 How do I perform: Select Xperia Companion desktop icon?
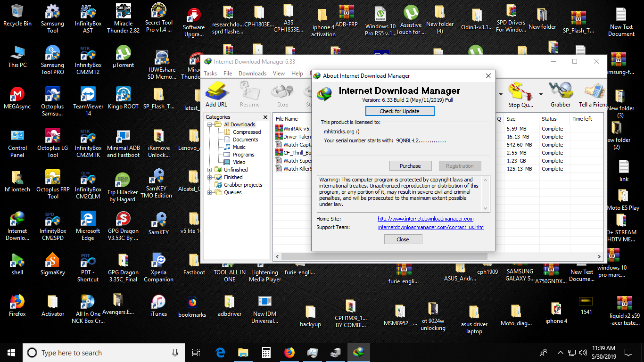[158, 267]
